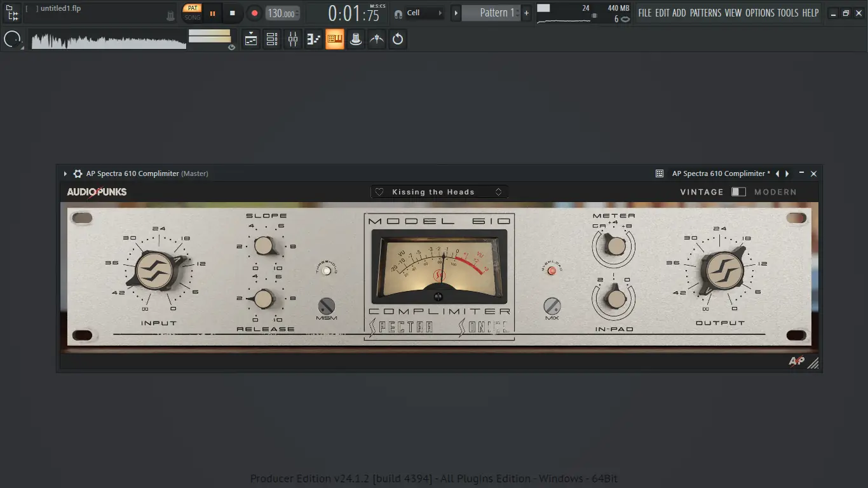Viewport: 868px width, 488px height.
Task: Switch to Song mode with SONG button
Action: (192, 17)
